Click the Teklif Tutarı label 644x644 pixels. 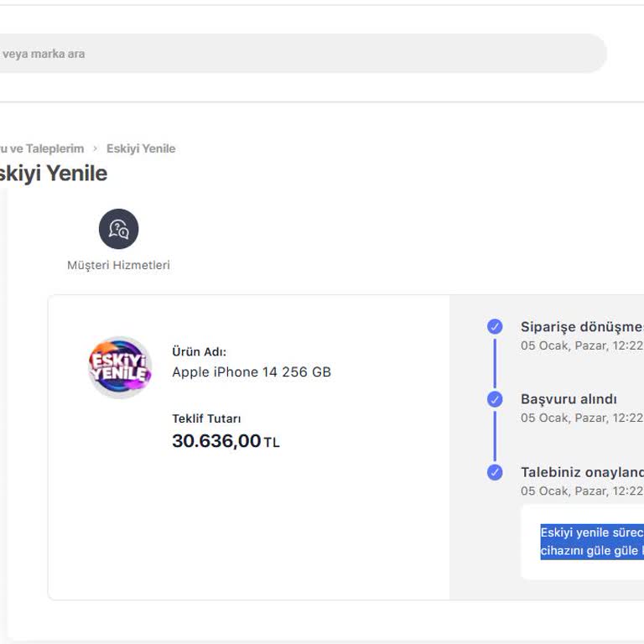click(x=206, y=418)
